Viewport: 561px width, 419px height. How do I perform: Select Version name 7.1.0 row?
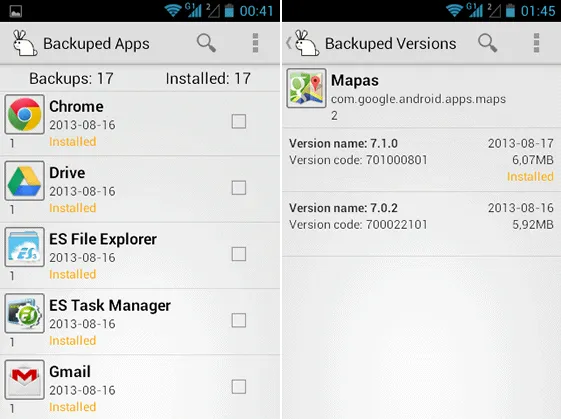coord(421,160)
